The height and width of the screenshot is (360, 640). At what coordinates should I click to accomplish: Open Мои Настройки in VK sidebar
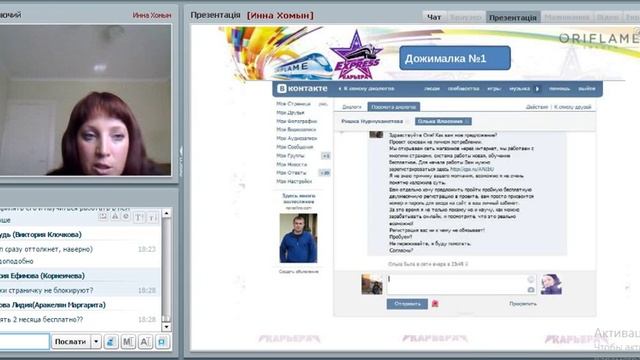click(294, 181)
